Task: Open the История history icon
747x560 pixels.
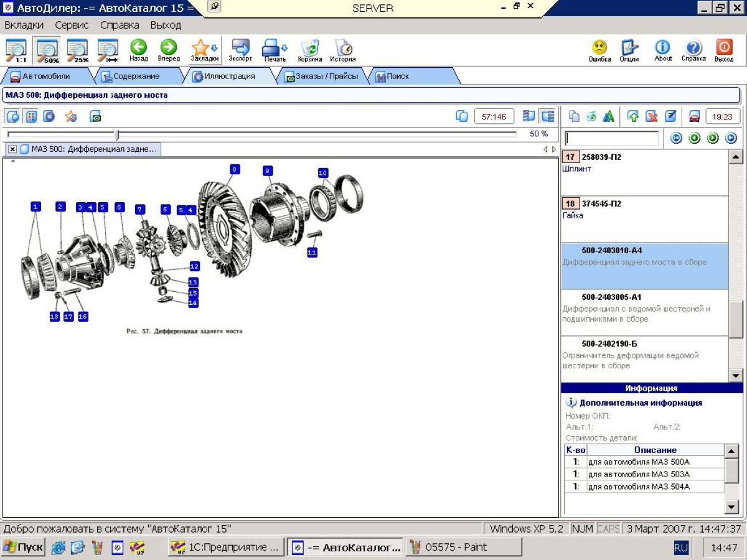Action: click(x=343, y=50)
